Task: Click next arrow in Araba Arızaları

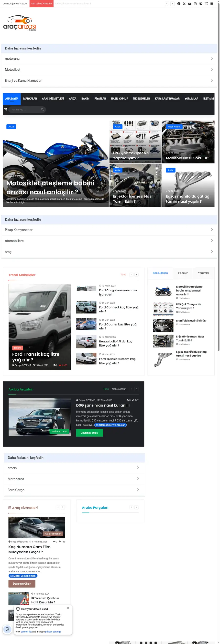Action: 136,389
